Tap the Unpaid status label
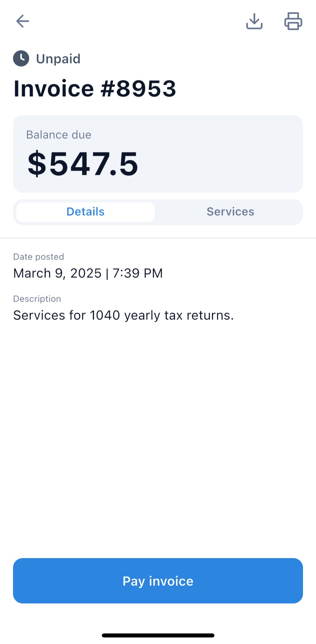Viewport: 316px width, 644px height. [x=58, y=59]
